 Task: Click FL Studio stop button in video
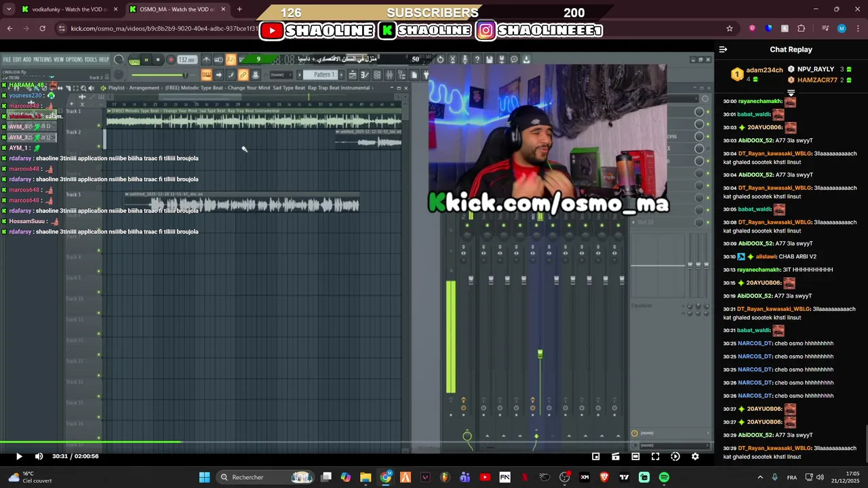[157, 60]
